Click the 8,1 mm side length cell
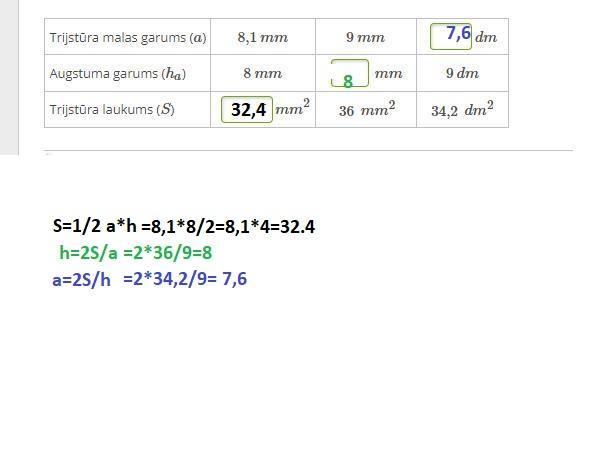This screenshot has width=616, height=464. point(262,38)
